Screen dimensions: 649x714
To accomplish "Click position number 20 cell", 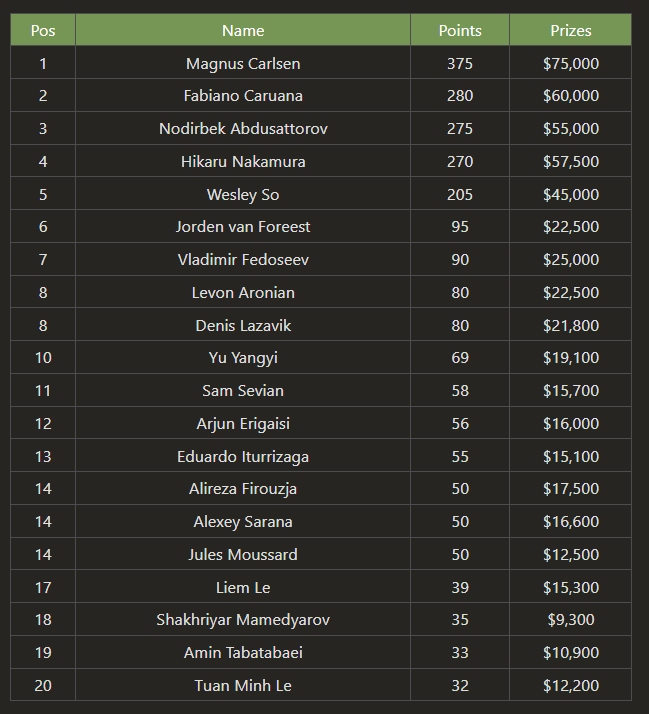I will [43, 686].
